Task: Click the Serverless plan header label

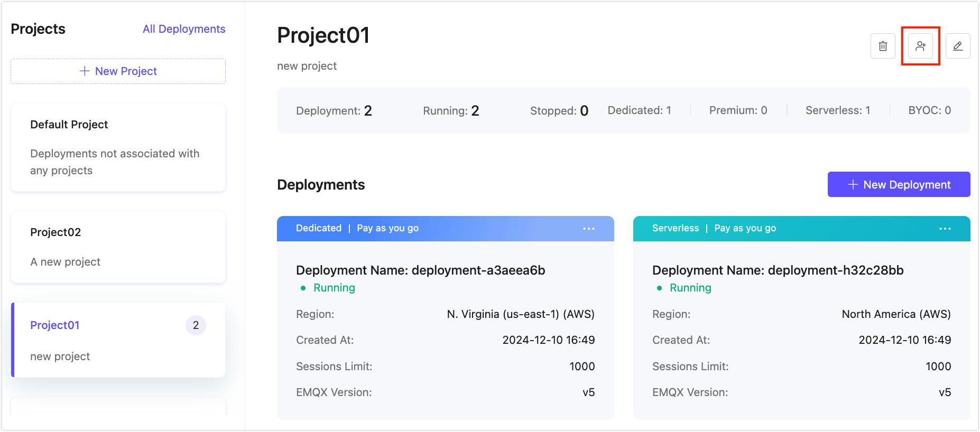Action: point(675,228)
